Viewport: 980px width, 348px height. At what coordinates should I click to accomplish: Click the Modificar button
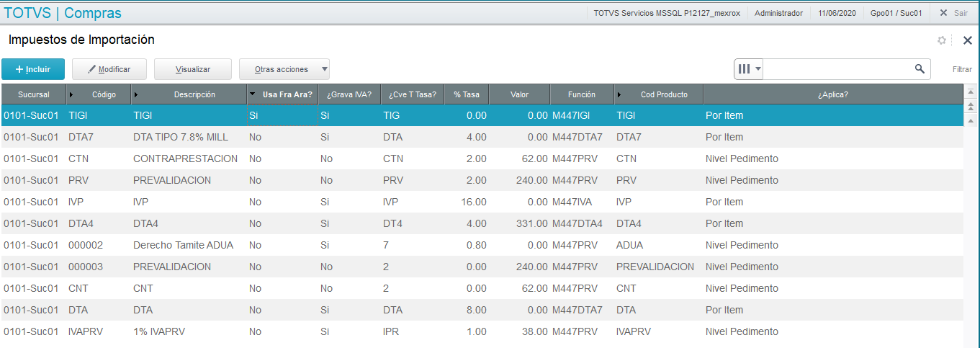[x=109, y=69]
